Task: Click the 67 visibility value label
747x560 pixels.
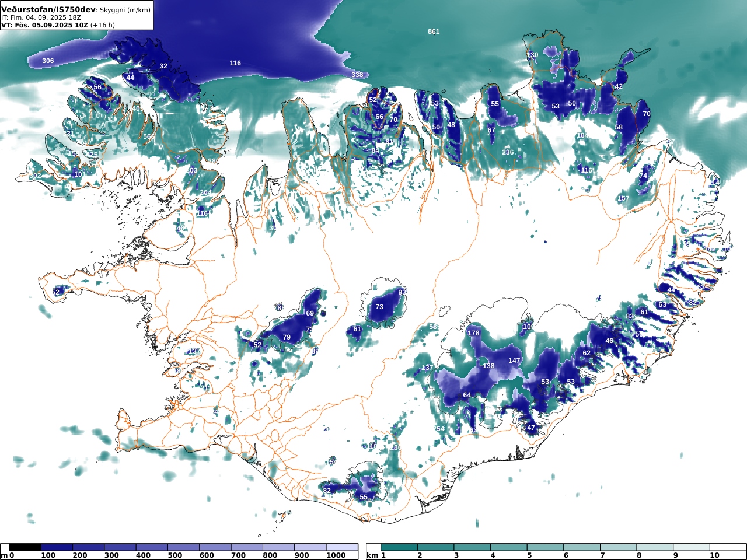Action: [x=491, y=130]
